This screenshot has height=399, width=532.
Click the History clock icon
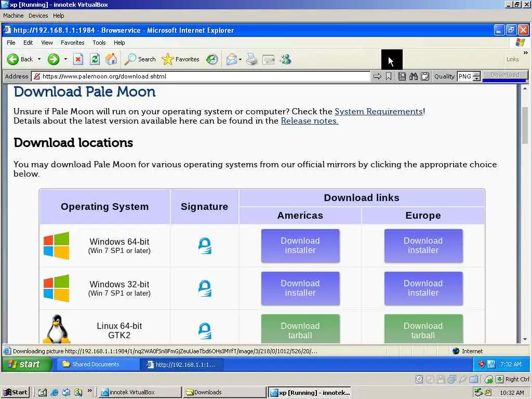[212, 59]
